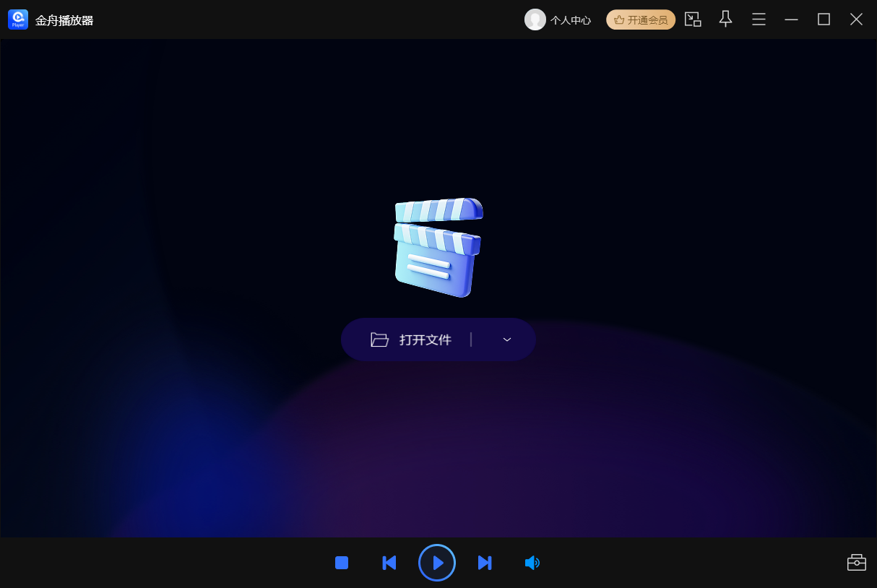Click the 打开文件 open file button

tap(411, 340)
